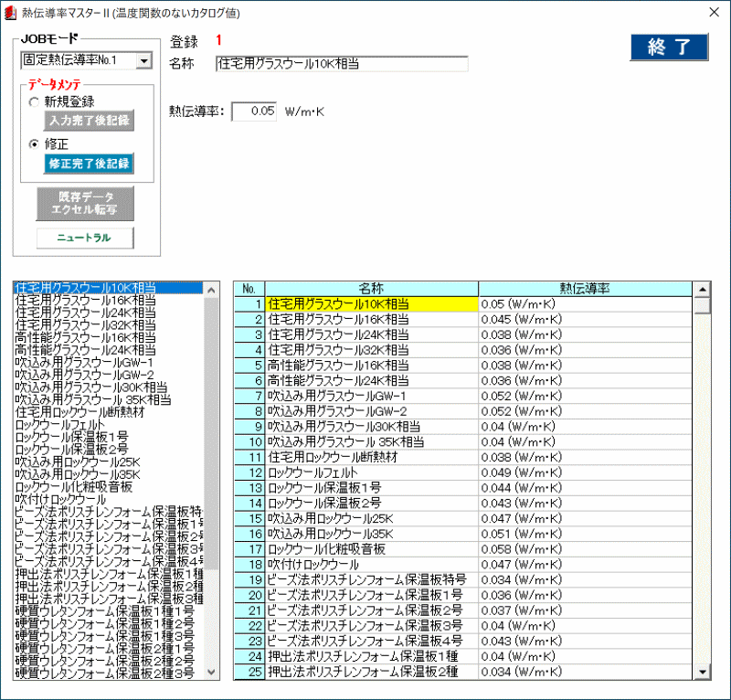Viewport: 731px width, 700px height.
Task: Click the 入力完了後記録 button
Action: point(90,121)
